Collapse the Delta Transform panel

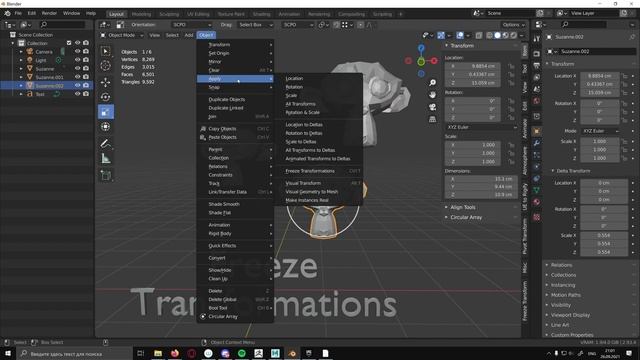click(573, 171)
